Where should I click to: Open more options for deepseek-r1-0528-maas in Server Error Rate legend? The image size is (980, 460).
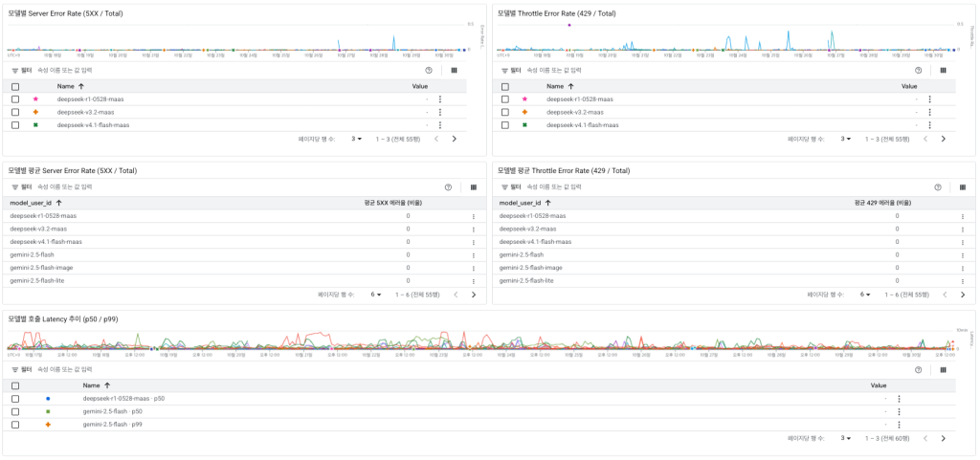pyautogui.click(x=440, y=99)
